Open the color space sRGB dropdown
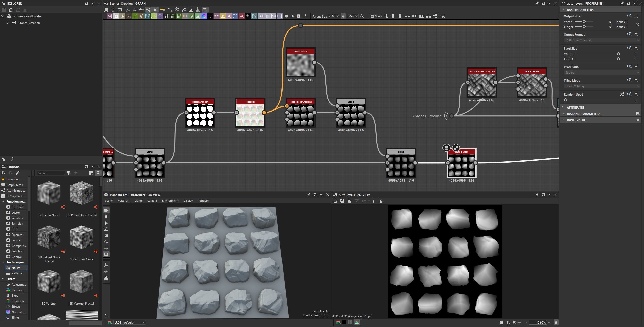Screen dimensions: 644x327 (129, 322)
